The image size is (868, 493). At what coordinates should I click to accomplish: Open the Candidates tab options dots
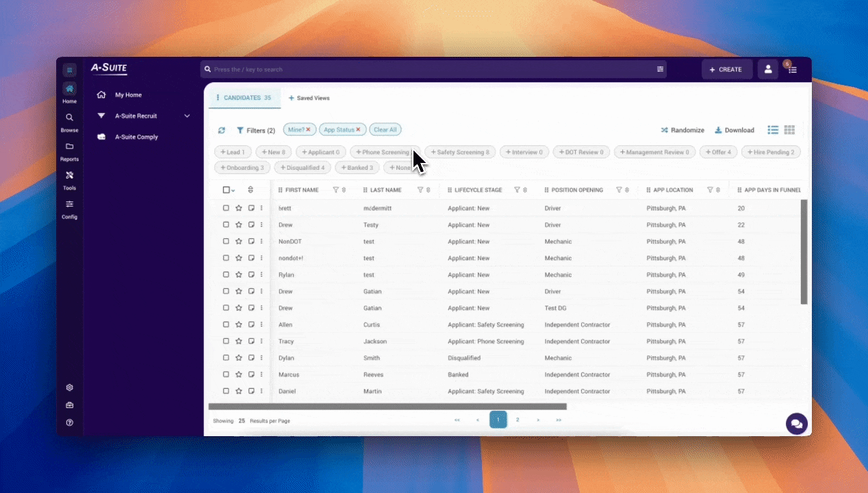click(218, 98)
